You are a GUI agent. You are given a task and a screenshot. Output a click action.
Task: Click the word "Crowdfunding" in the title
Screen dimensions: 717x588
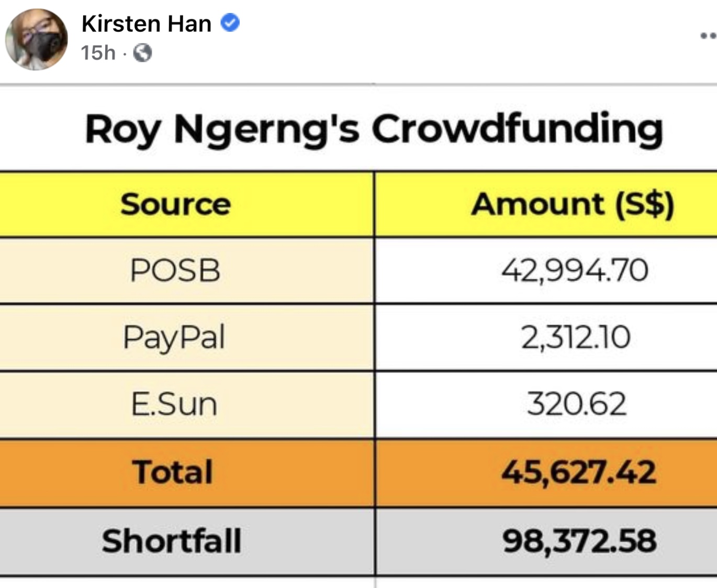[x=517, y=129]
